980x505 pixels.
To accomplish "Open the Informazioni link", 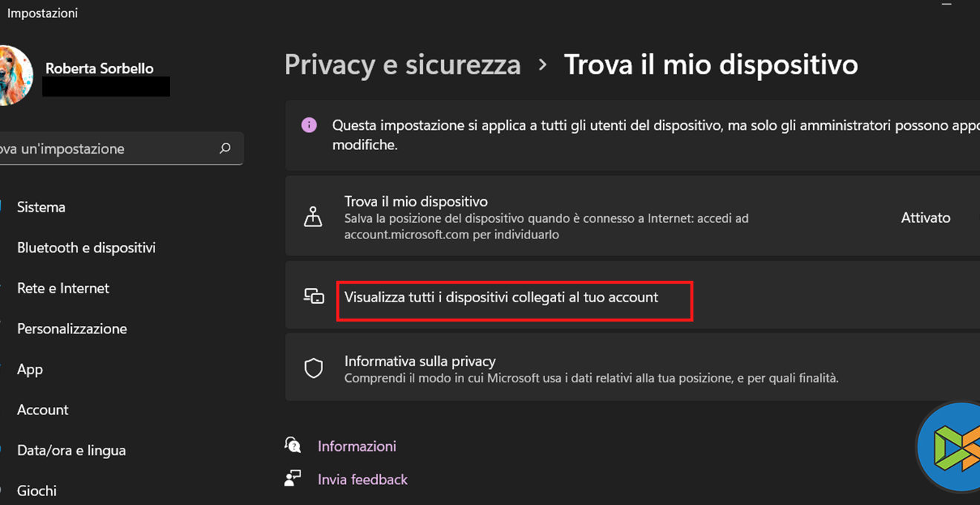I will tap(357, 446).
